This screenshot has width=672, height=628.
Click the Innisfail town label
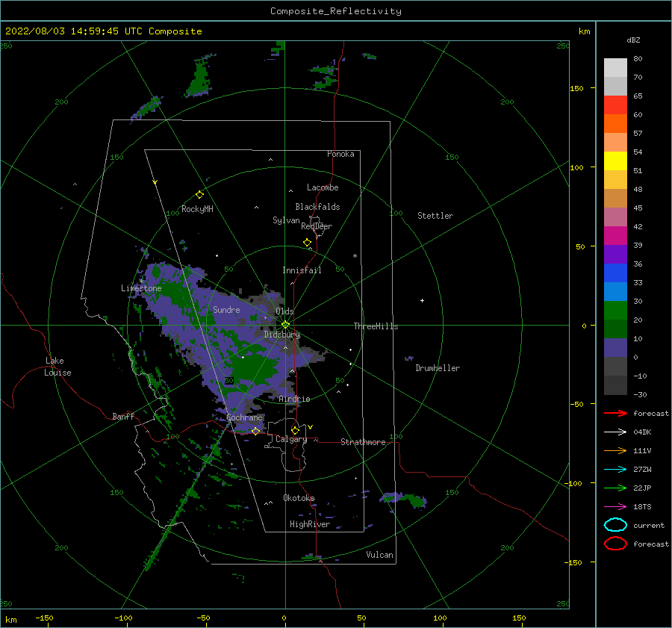302,270
